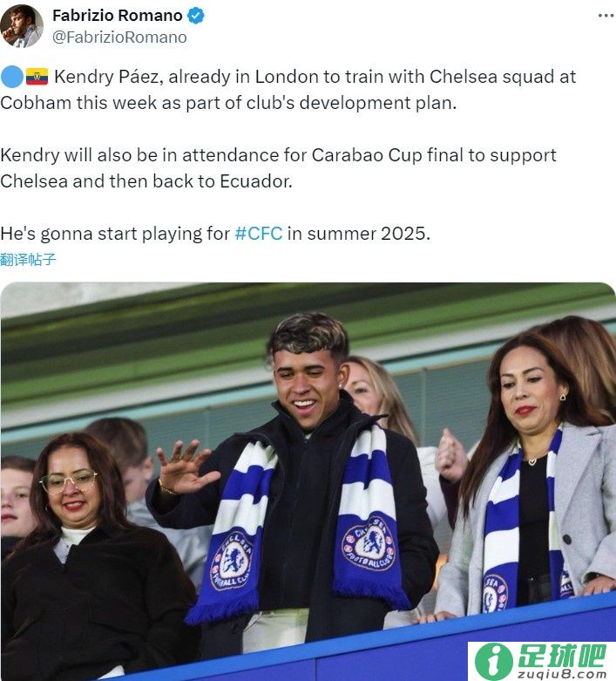Click the zuqiu8.com watermark address

[x=562, y=675]
